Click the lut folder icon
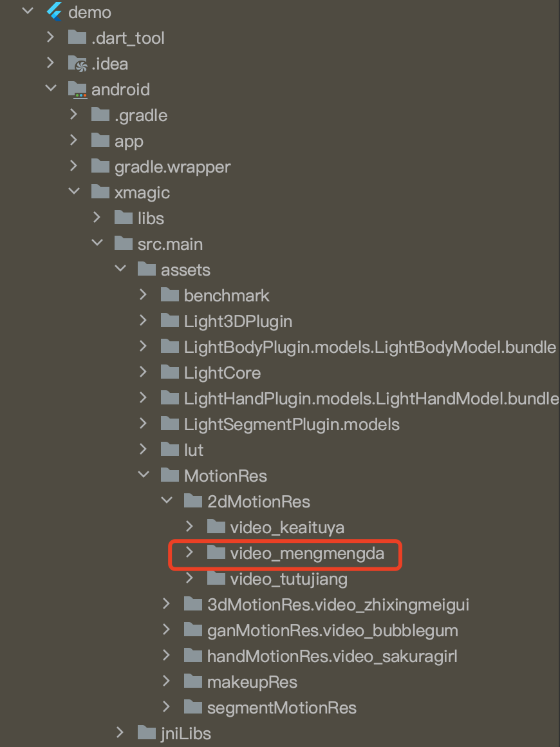Image resolution: width=560 pixels, height=747 pixels. click(x=170, y=449)
